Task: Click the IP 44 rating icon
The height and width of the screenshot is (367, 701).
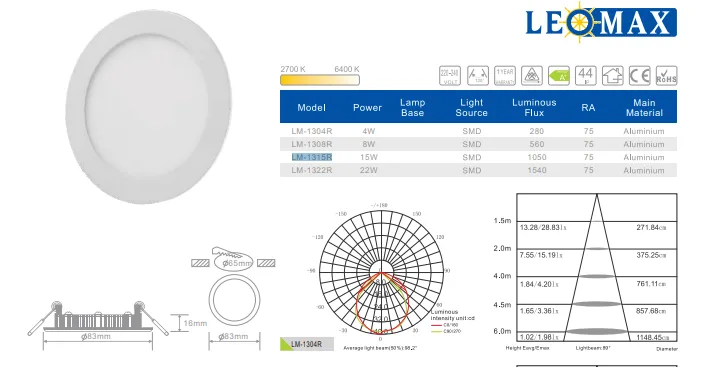Action: point(586,75)
